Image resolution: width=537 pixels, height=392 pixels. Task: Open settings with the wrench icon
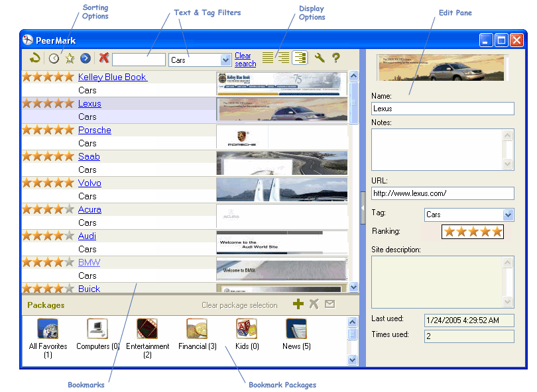(x=320, y=58)
